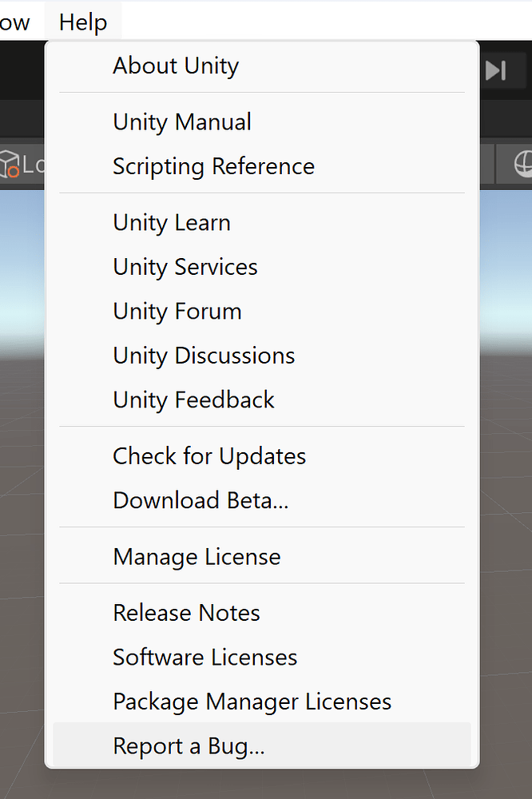This screenshot has width=532, height=799.
Task: View the Release Notes
Action: click(x=186, y=612)
